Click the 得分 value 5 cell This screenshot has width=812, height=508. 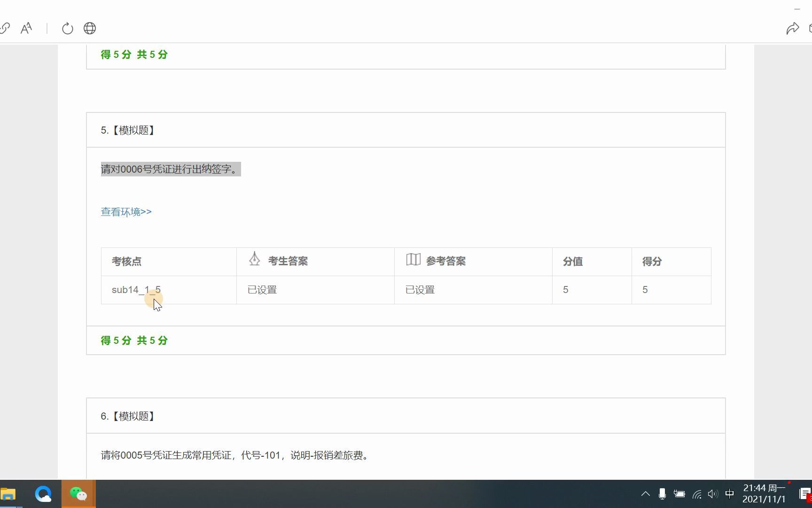[x=671, y=290]
